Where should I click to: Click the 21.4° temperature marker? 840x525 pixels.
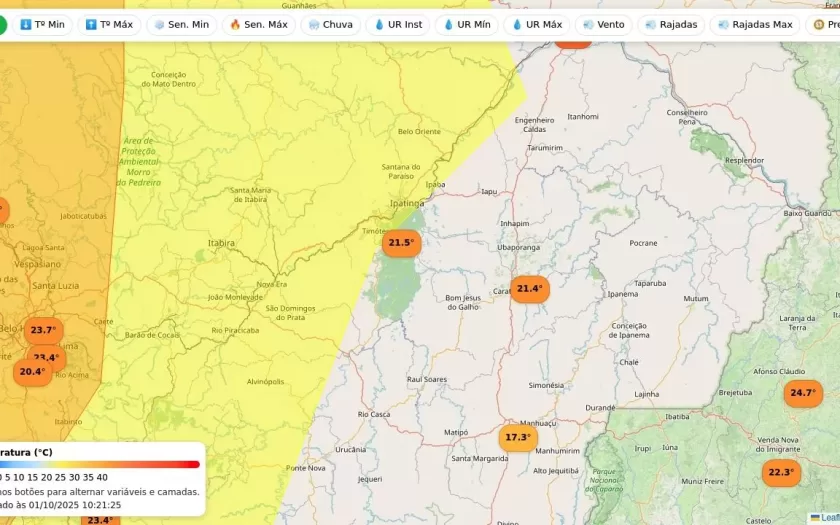pyautogui.click(x=529, y=289)
